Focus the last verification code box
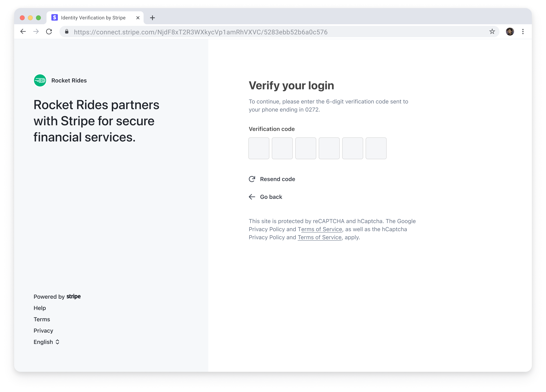Viewport: 546px width, 392px height. [x=376, y=148]
